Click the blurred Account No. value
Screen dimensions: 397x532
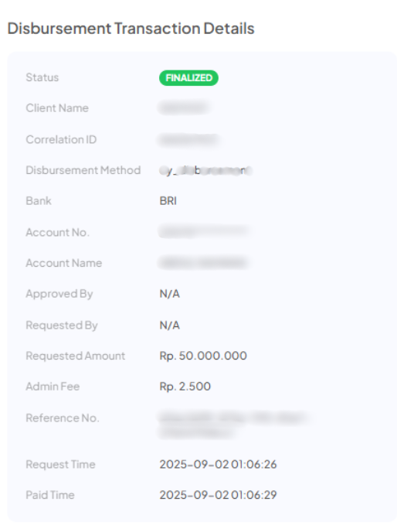[x=204, y=232]
